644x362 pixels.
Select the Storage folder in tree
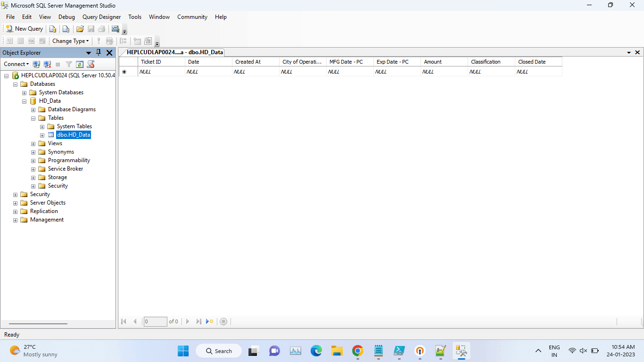[58, 177]
